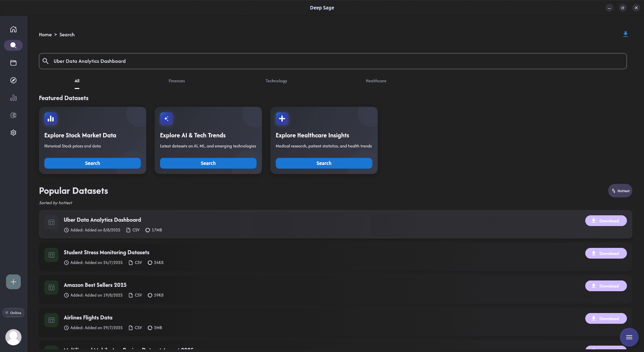Screen dimensions: 644x352
Task: Click the AI brain icon in sidebar
Action: (x=13, y=115)
